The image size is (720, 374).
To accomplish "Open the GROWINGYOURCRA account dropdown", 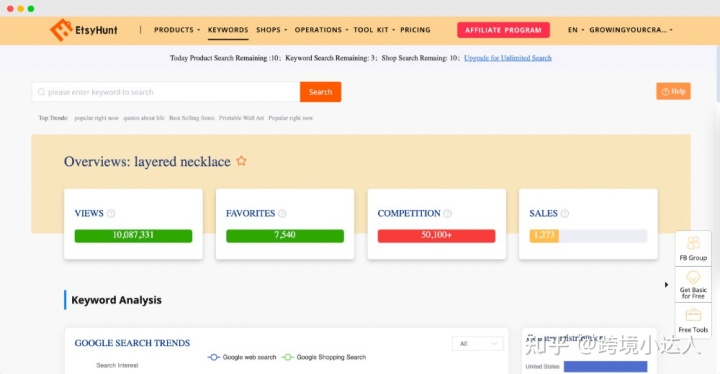I will [x=631, y=30].
